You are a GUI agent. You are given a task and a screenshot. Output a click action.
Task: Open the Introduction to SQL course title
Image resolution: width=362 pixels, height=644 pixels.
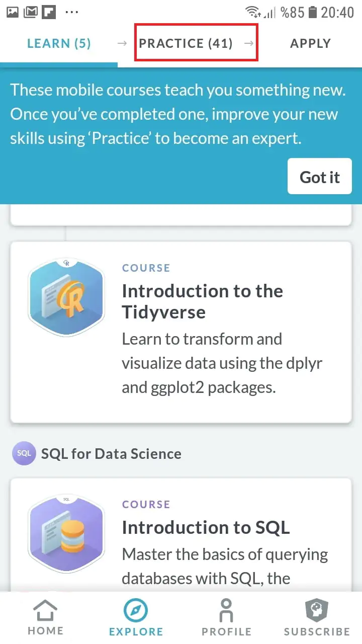[206, 527]
